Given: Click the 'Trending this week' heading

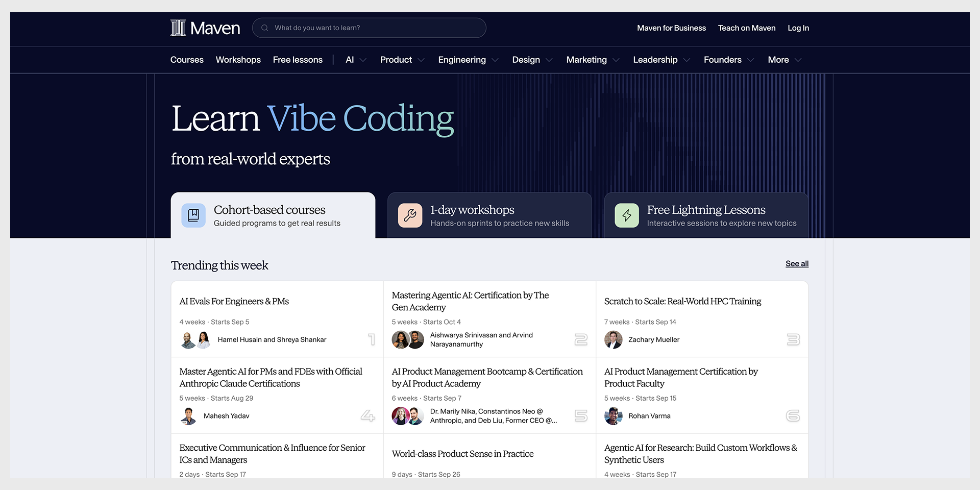Looking at the screenshot, I should (219, 265).
